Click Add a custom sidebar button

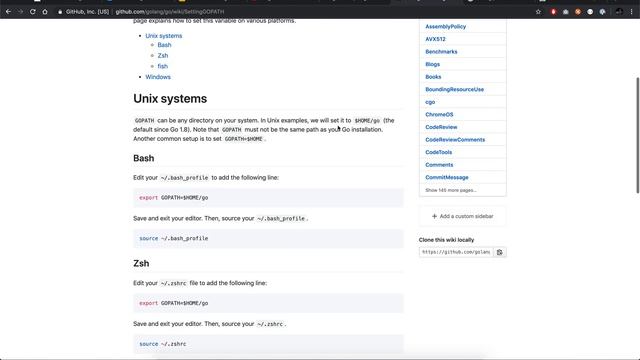coord(462,216)
